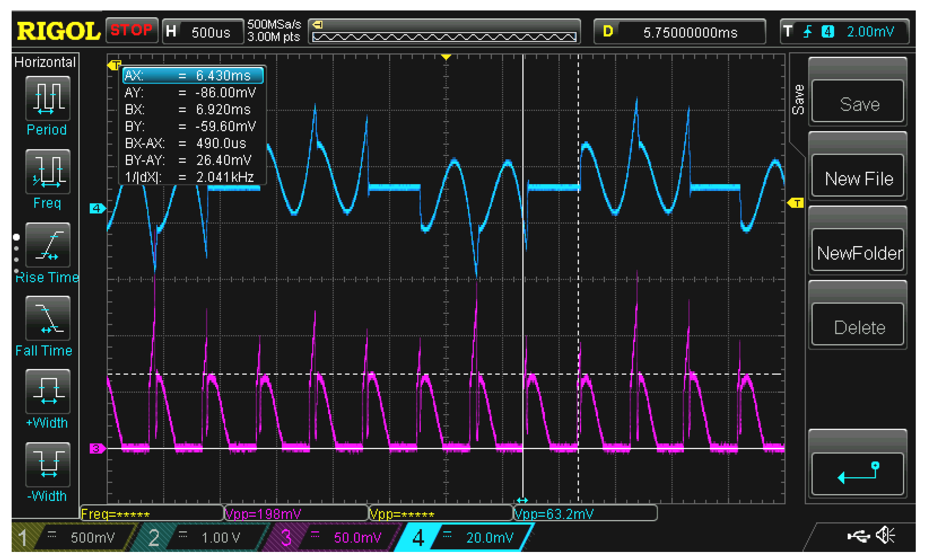Select the Freq measurement icon
The height and width of the screenshot is (560, 928).
(x=48, y=172)
